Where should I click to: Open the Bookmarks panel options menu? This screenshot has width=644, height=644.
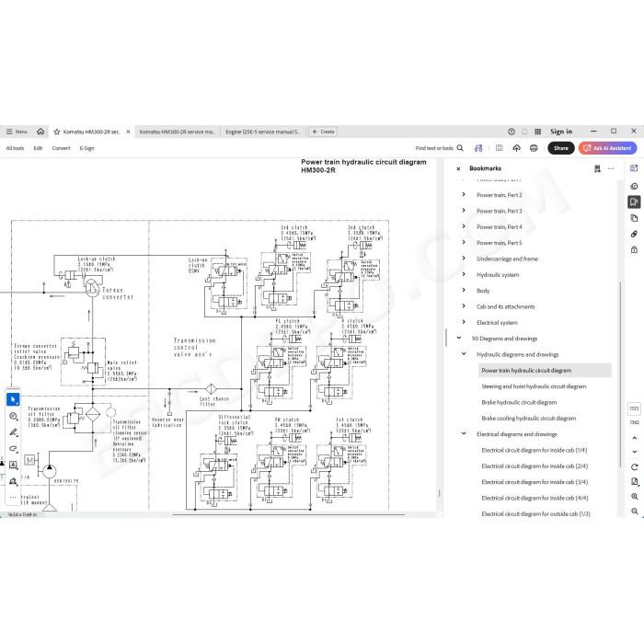click(611, 168)
